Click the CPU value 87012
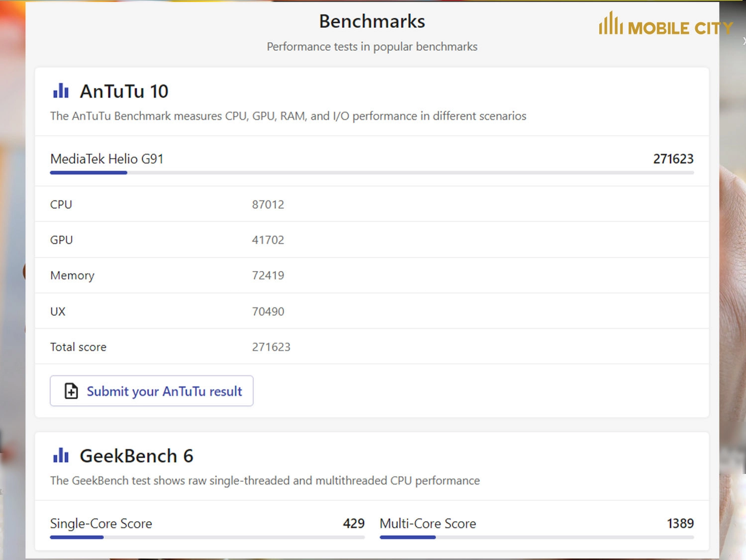Viewport: 746px width, 560px height. pyautogui.click(x=268, y=204)
